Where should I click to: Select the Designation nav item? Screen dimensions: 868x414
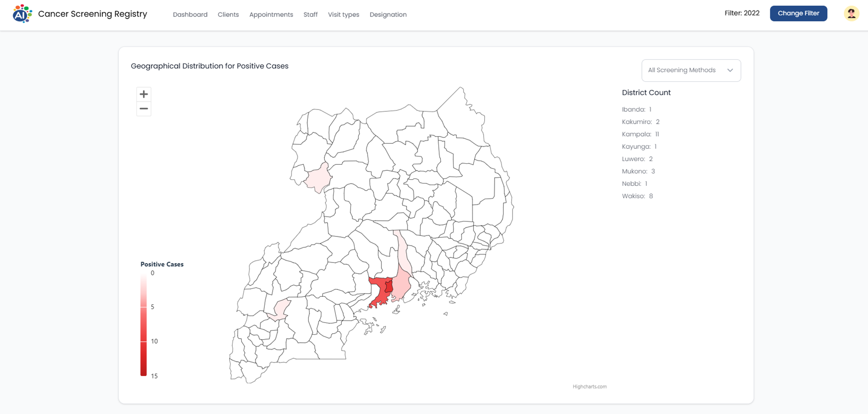388,15
